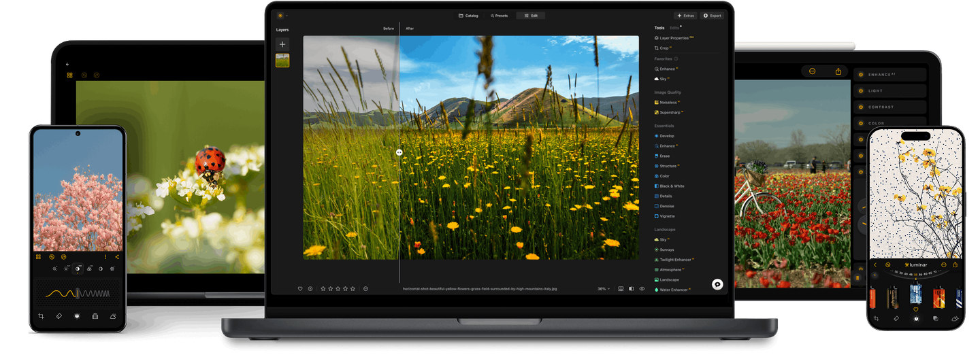
Task: Open the Erase tool
Action: click(x=662, y=156)
